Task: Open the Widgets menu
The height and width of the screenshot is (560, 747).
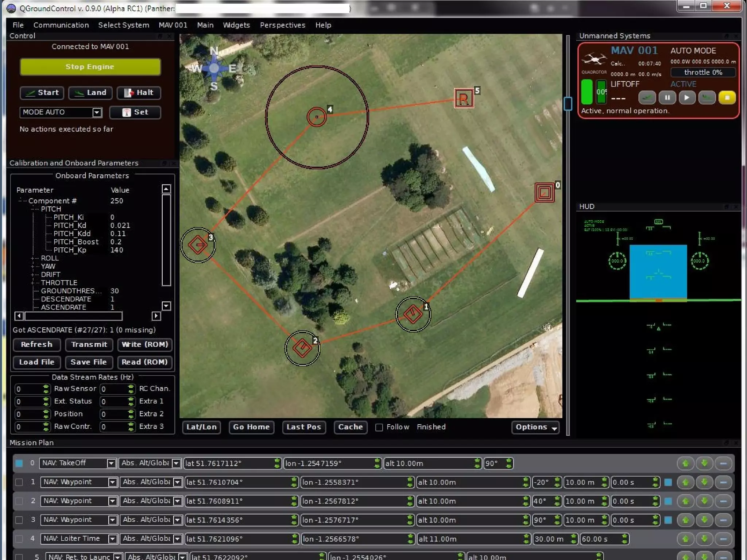Action: [236, 25]
